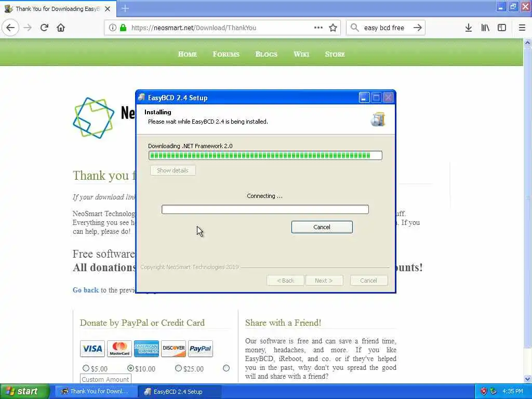Switch to Firefox via taskbar button

tap(96, 392)
